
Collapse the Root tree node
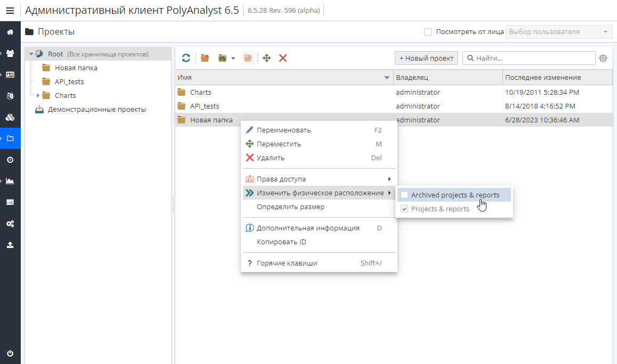tap(31, 54)
